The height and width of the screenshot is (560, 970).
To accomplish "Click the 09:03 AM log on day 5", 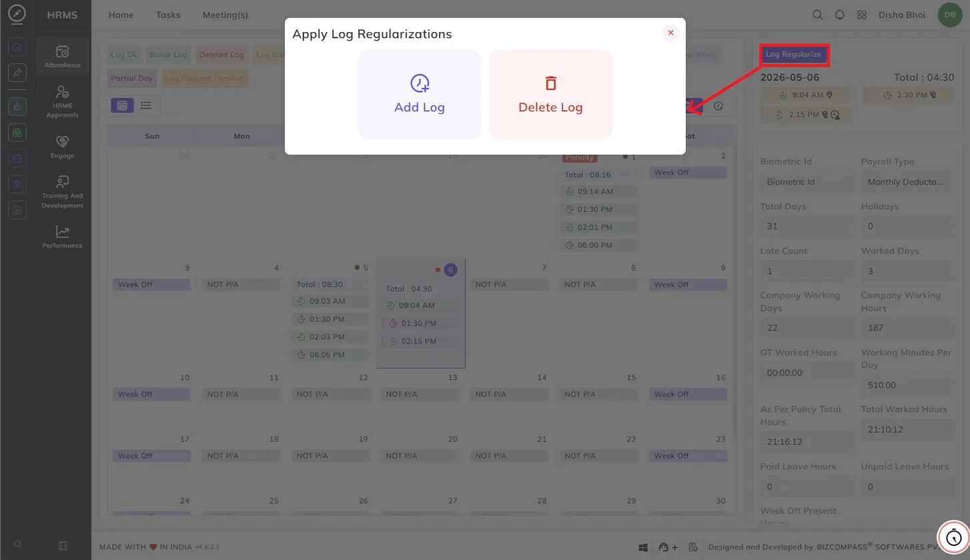I will point(330,301).
